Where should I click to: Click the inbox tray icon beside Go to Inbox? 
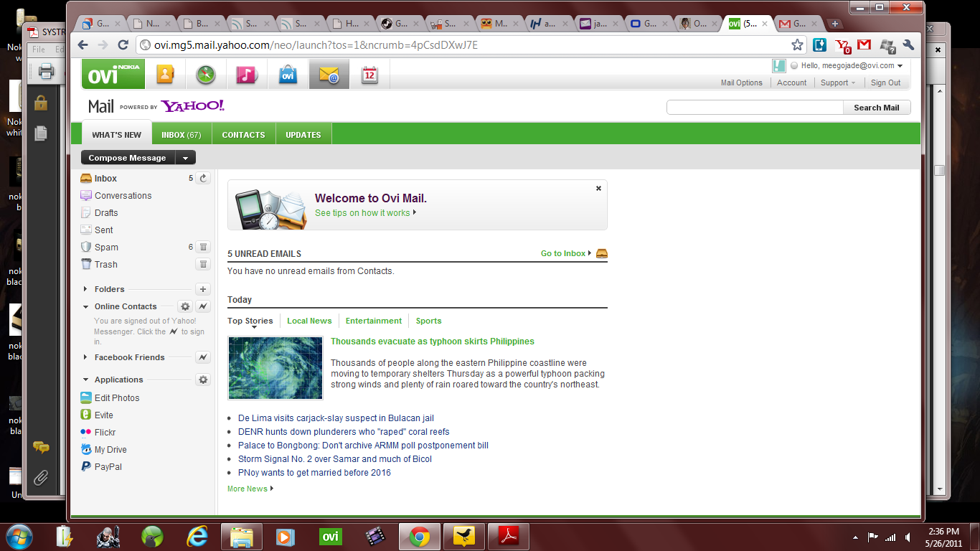602,253
